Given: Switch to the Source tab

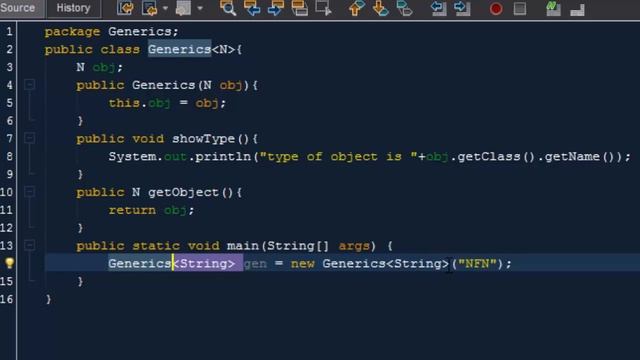Looking at the screenshot, I should (18, 8).
